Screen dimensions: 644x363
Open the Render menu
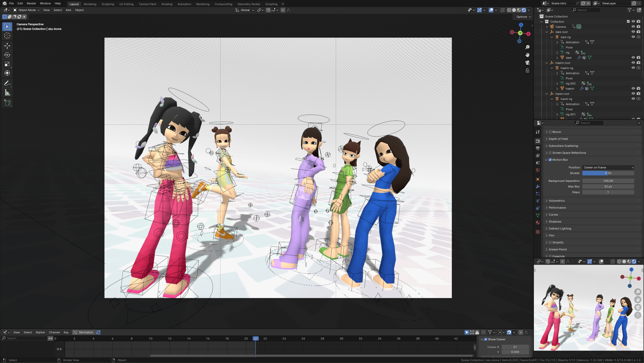31,3
